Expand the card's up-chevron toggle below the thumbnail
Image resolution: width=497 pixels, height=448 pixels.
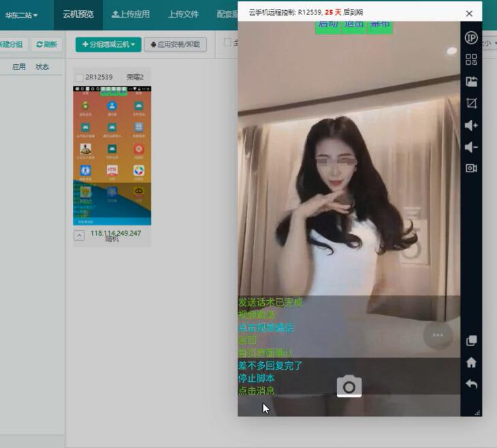point(79,236)
